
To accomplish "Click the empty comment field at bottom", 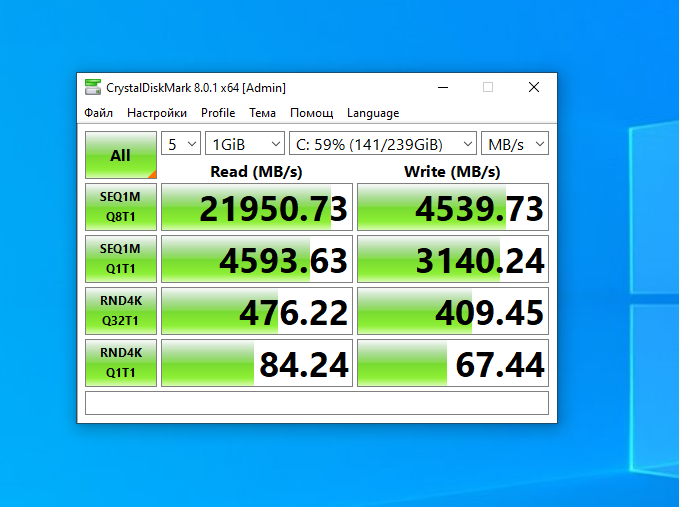I will pyautogui.click(x=317, y=403).
